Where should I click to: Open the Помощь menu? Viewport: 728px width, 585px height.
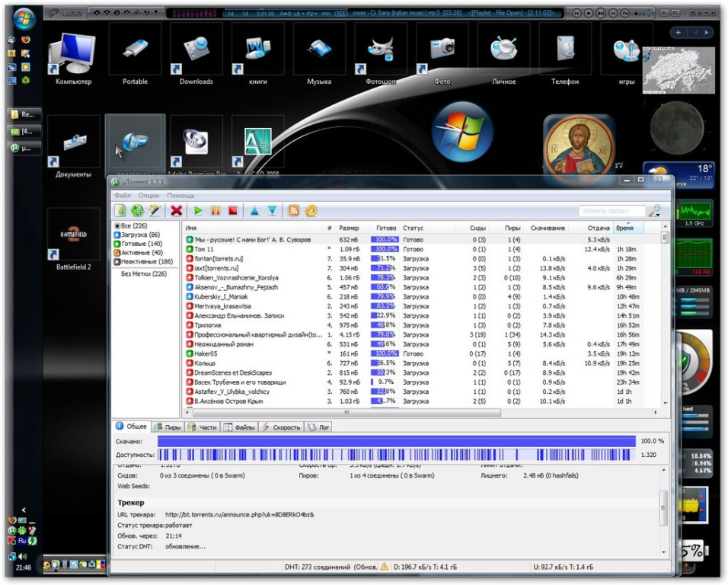tap(180, 196)
